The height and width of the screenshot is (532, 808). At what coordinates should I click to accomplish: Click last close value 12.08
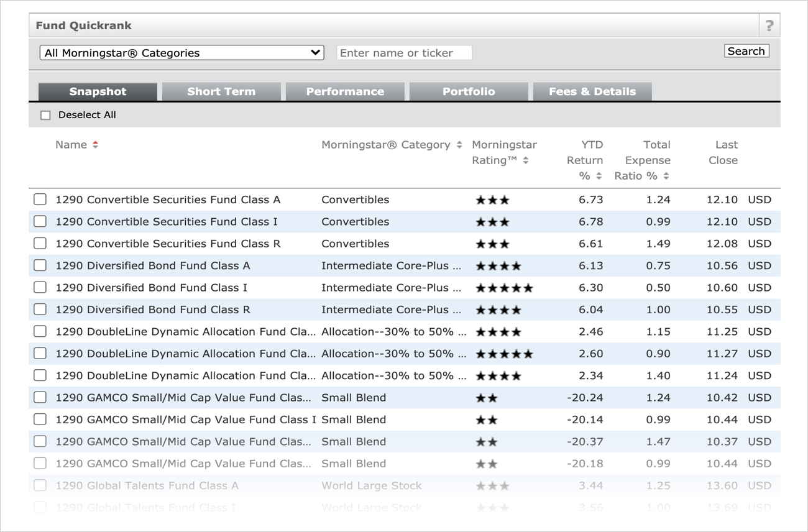point(722,244)
